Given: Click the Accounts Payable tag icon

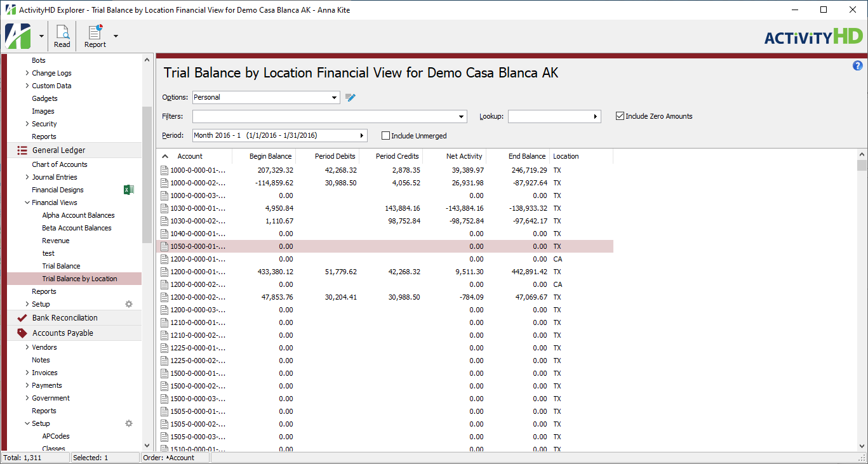Looking at the screenshot, I should 21,332.
